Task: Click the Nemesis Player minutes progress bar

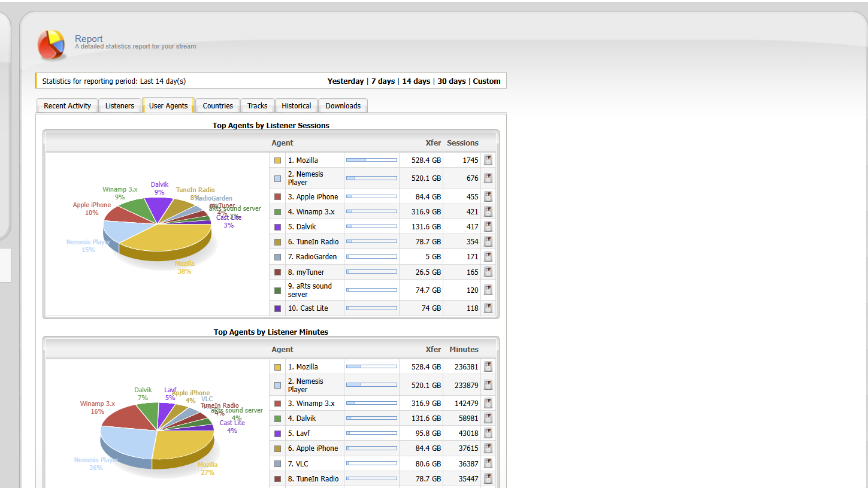Action: pyautogui.click(x=371, y=385)
